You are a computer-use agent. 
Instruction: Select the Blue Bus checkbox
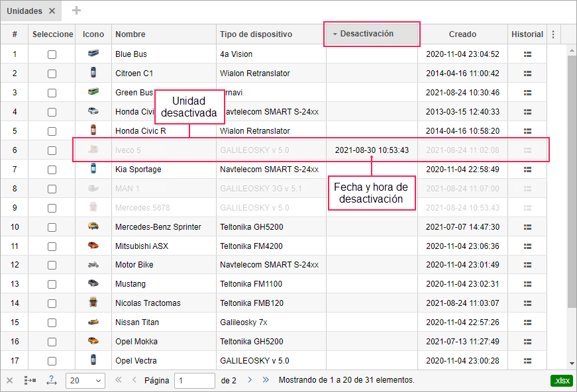tap(52, 55)
